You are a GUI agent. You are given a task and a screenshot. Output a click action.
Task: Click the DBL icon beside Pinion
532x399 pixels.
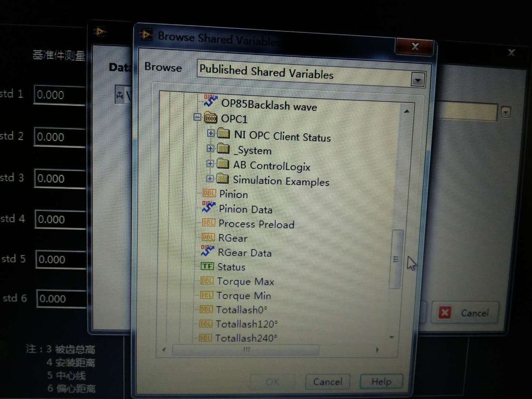click(209, 193)
